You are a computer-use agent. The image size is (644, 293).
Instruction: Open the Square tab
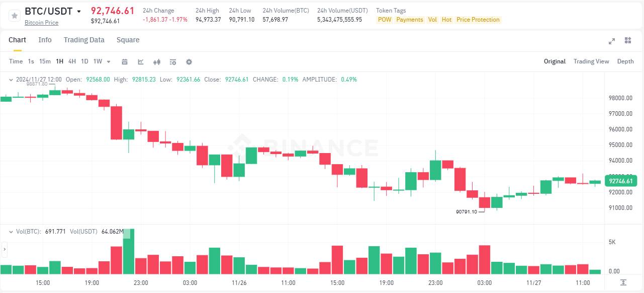pyautogui.click(x=128, y=40)
